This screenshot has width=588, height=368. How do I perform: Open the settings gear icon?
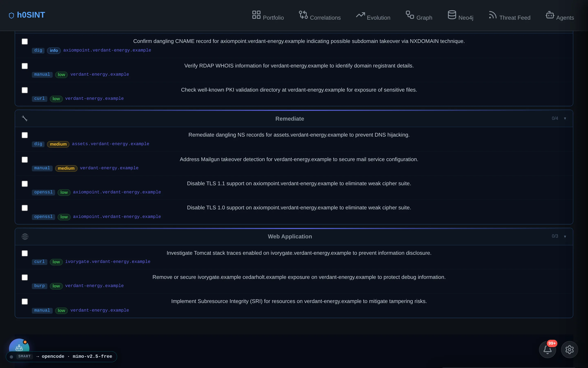tap(569, 350)
